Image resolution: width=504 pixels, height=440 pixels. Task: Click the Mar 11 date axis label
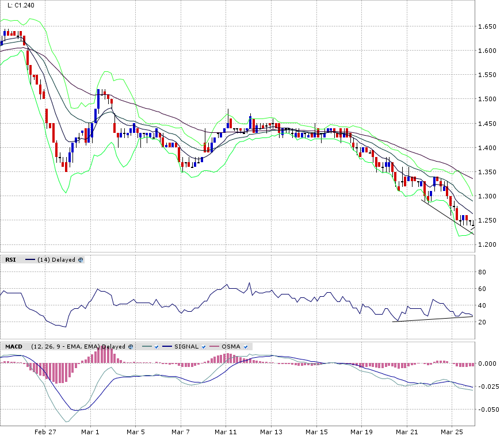click(226, 431)
